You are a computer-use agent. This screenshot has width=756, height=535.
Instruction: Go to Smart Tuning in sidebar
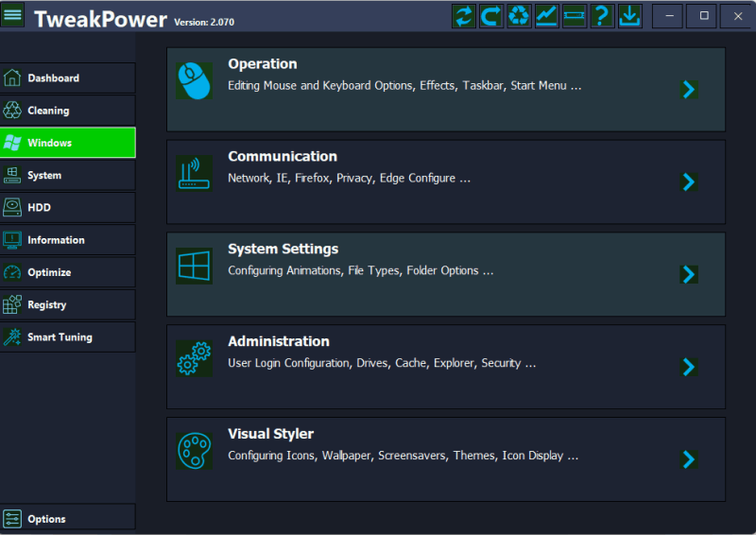point(67,337)
